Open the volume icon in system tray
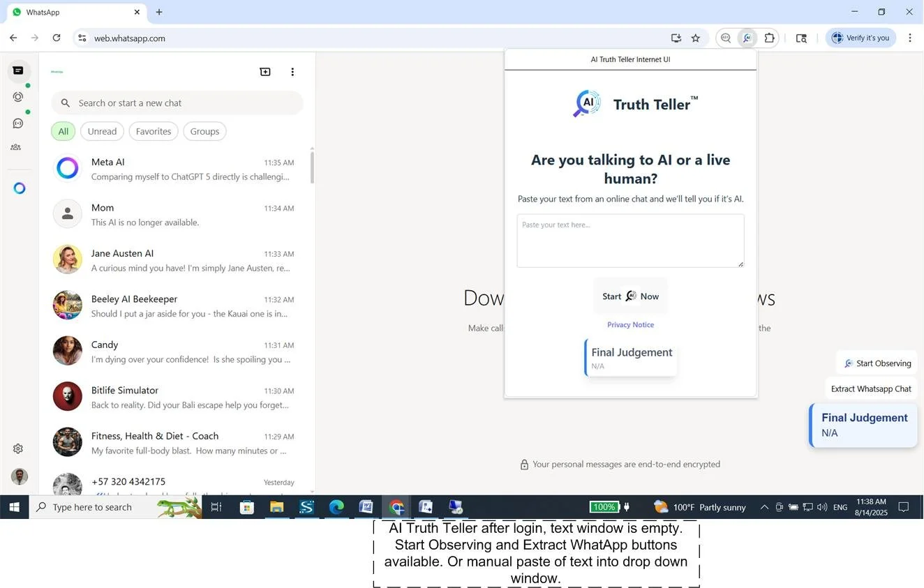This screenshot has width=924, height=588. [821, 507]
